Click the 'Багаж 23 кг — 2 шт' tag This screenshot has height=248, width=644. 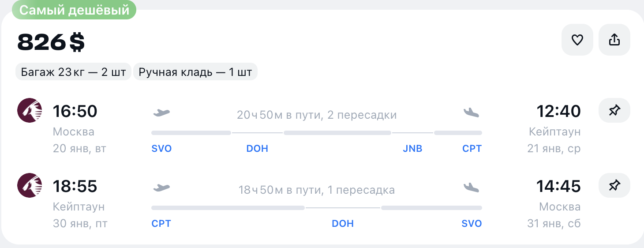[74, 72]
